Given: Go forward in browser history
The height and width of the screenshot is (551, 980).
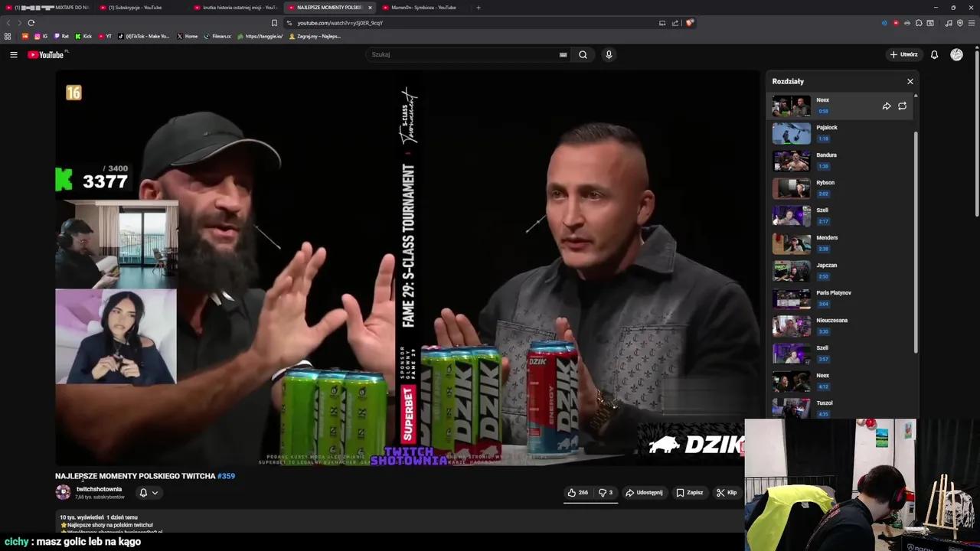Looking at the screenshot, I should [19, 23].
